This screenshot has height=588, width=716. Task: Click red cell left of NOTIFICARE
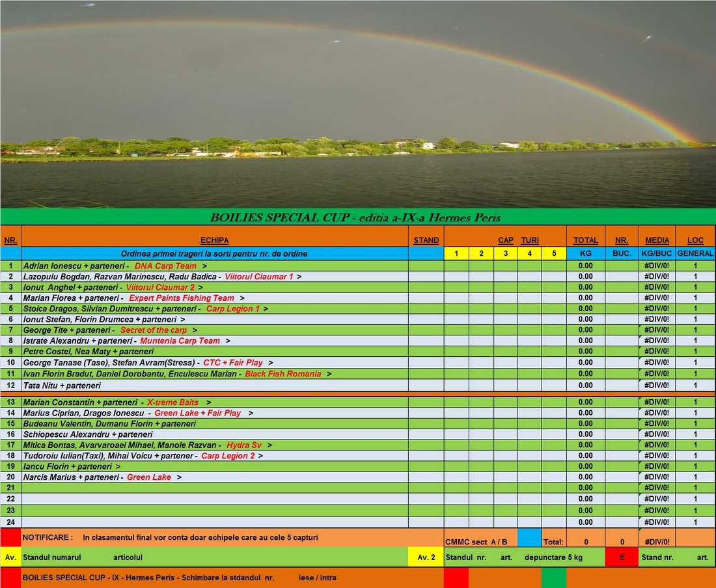pyautogui.click(x=10, y=538)
